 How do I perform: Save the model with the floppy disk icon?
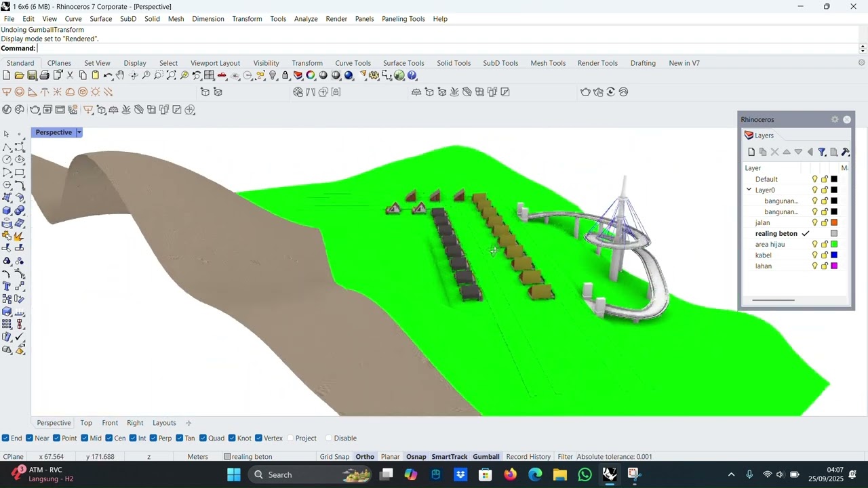point(32,75)
